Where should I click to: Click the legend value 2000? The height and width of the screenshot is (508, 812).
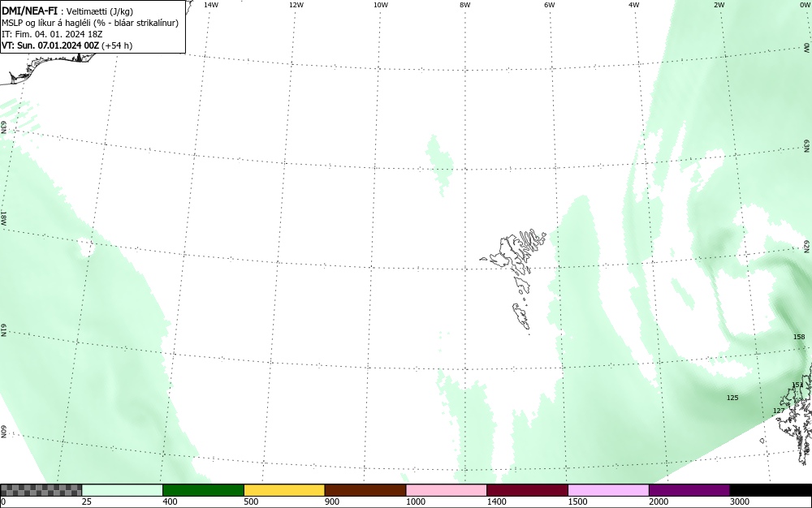click(659, 502)
